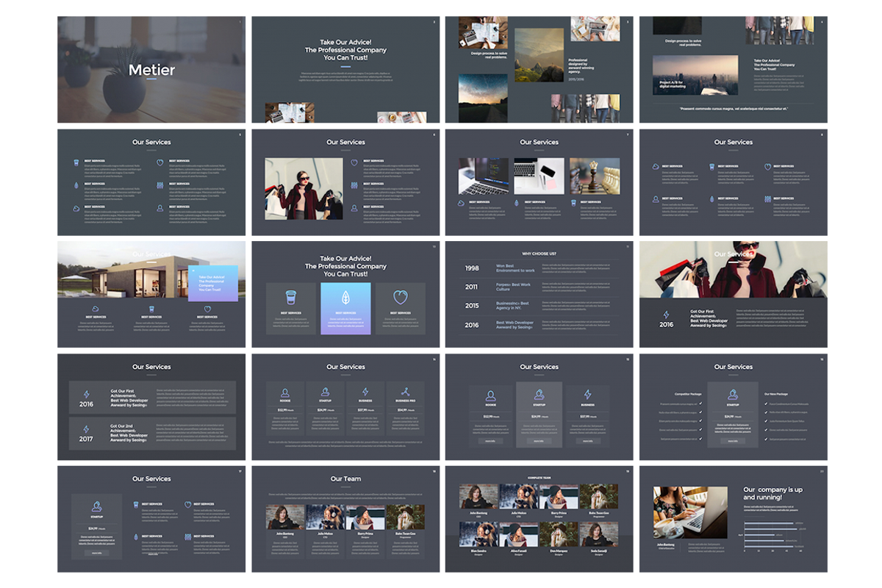
Task: Click the Rookie user icon in three-column pricing slide
Action: coord(490,395)
